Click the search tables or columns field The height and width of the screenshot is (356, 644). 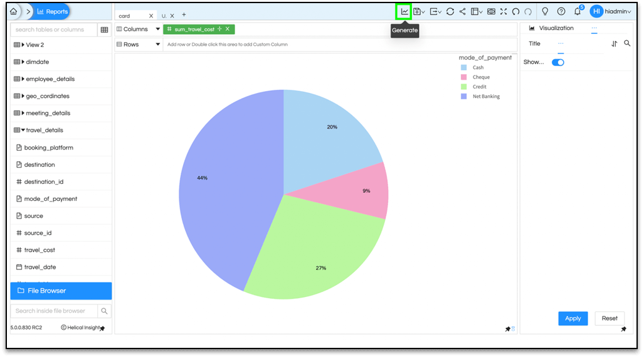[54, 30]
